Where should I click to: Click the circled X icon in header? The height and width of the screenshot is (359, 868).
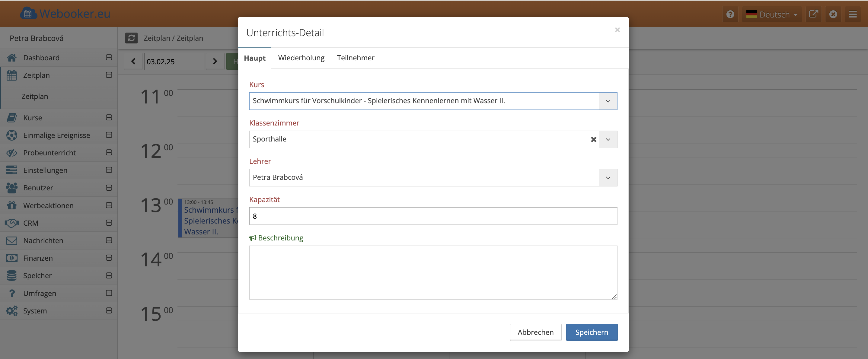coord(833,14)
